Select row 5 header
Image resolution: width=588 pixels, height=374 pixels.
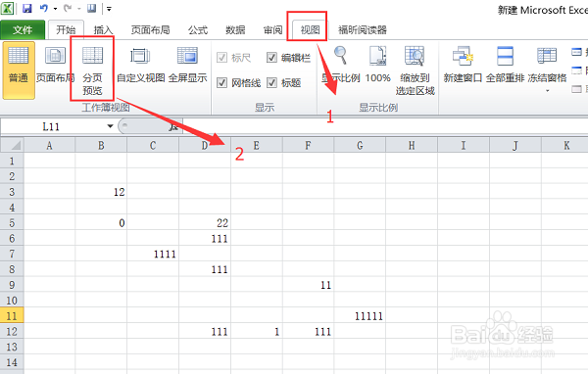pos(12,223)
